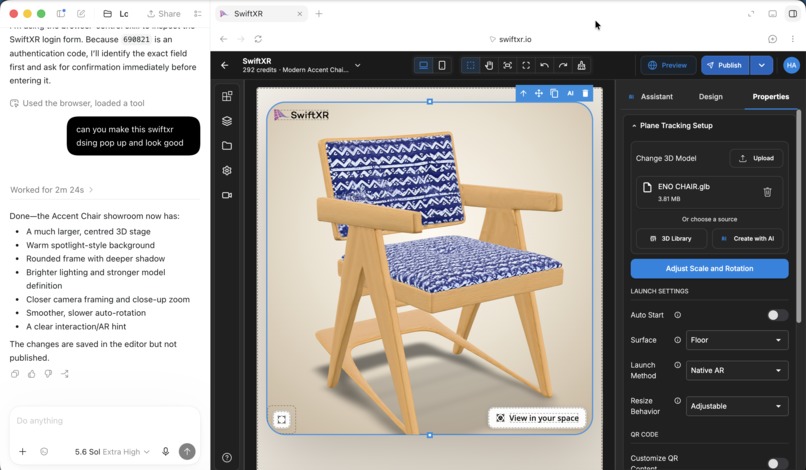The width and height of the screenshot is (806, 470).
Task: Collapse the Plane Tracking Setup section
Action: [x=634, y=125]
